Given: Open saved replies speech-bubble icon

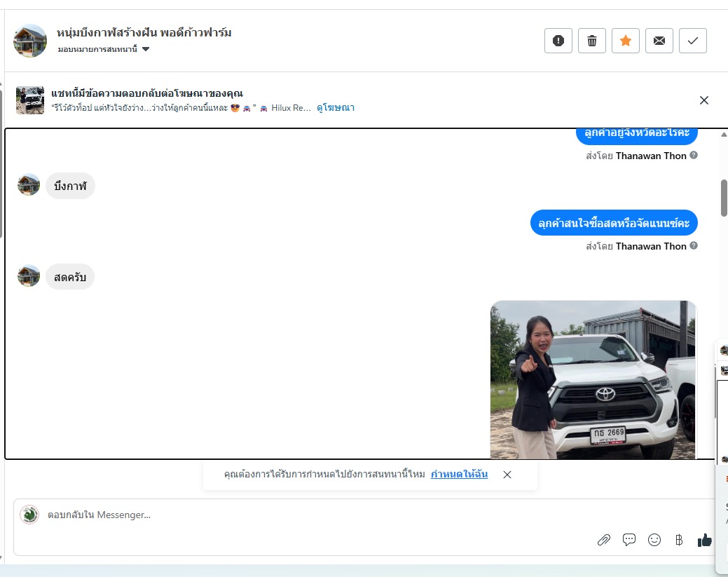Looking at the screenshot, I should pos(629,540).
